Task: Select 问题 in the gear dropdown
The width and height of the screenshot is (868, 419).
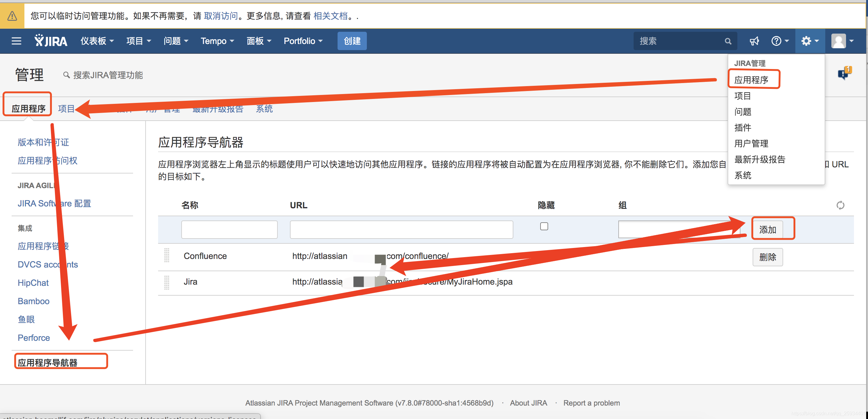Action: [x=742, y=111]
